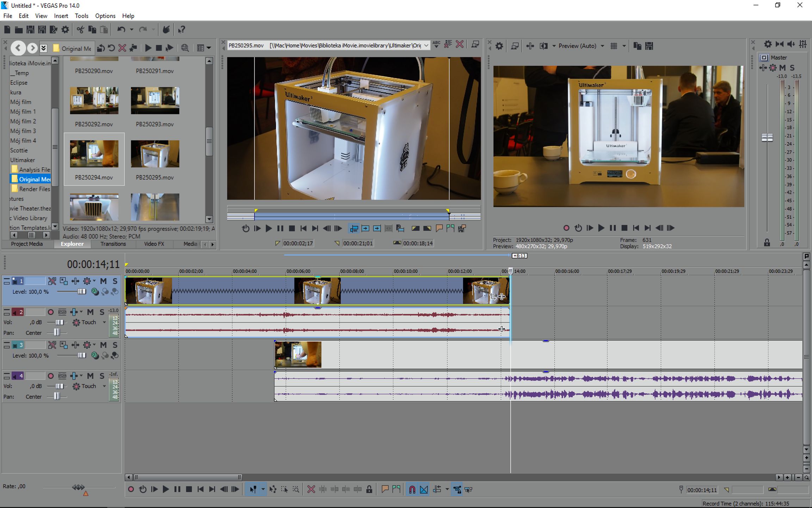Select PB250293.mov thumbnail in Explorer

coord(155,101)
